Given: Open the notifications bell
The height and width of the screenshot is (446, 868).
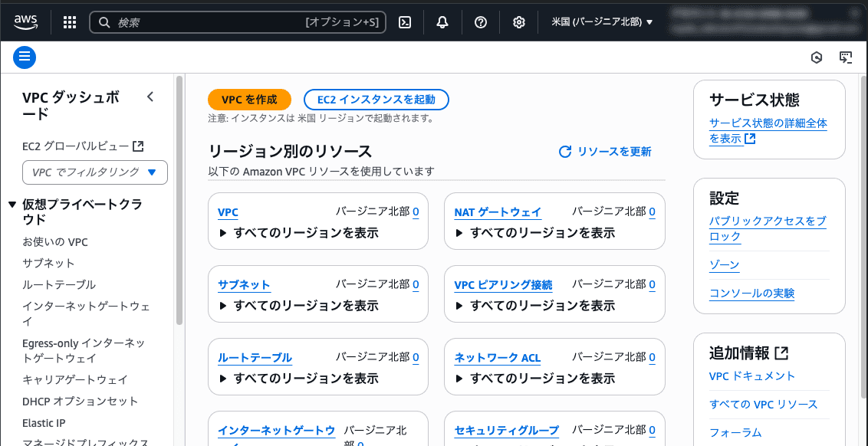Looking at the screenshot, I should [442, 22].
